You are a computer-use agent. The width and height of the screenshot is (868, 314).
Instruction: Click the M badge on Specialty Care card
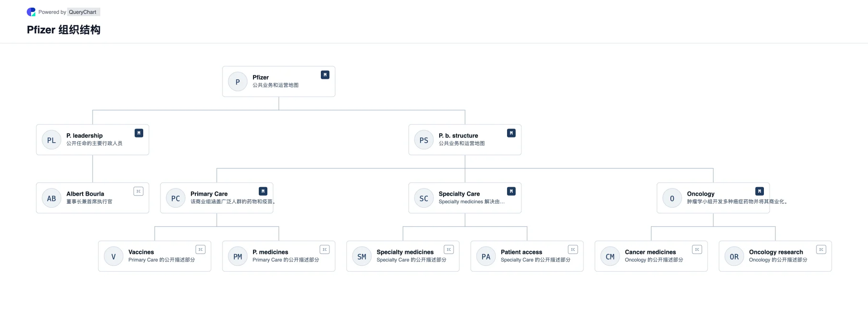coord(511,191)
